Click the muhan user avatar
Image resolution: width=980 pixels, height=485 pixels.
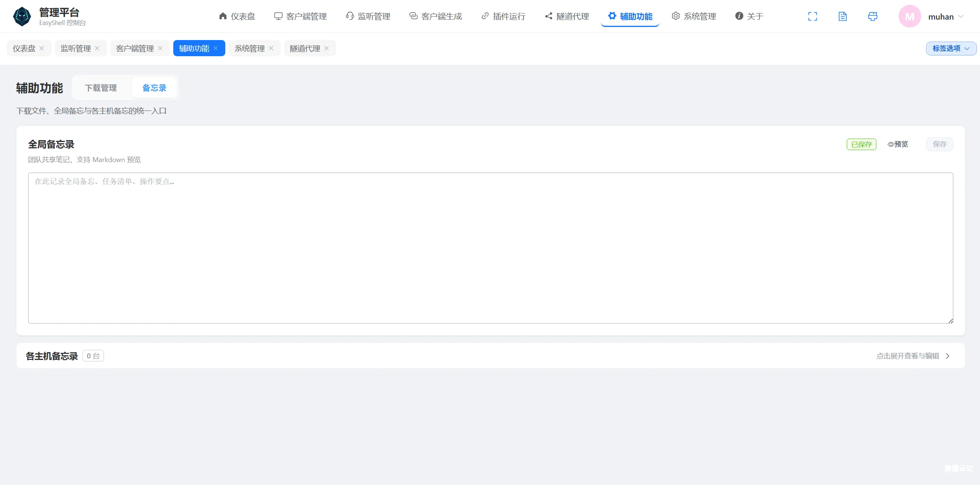910,17
